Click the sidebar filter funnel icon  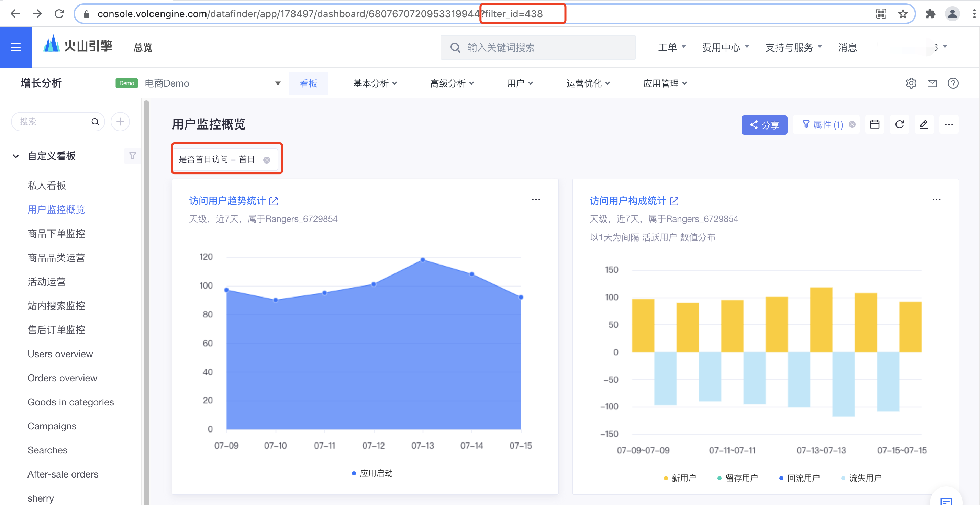132,156
